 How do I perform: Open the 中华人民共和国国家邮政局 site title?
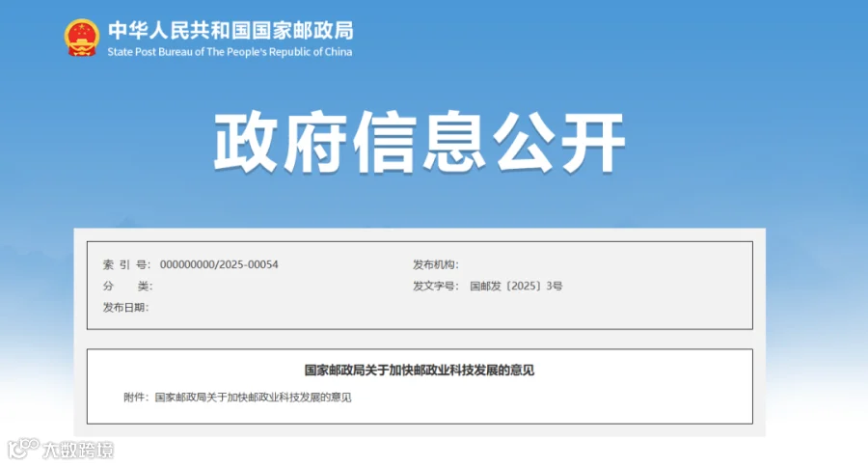pyautogui.click(x=231, y=31)
